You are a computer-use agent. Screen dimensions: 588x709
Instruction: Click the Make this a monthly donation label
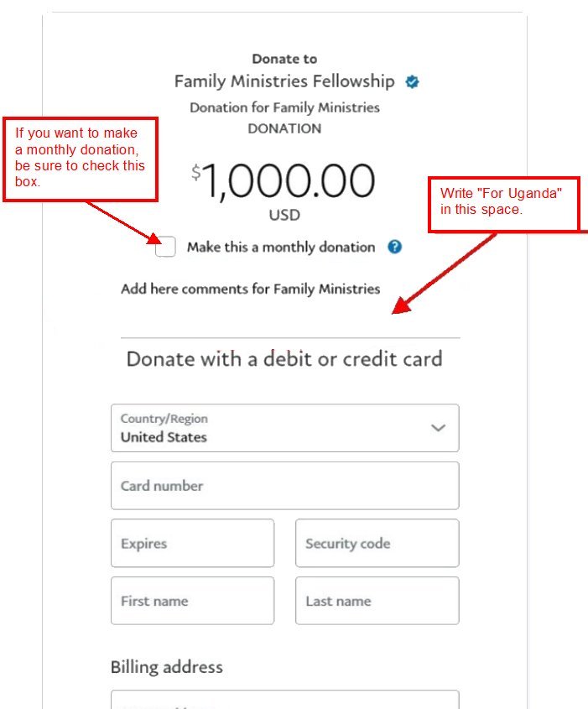click(x=281, y=248)
